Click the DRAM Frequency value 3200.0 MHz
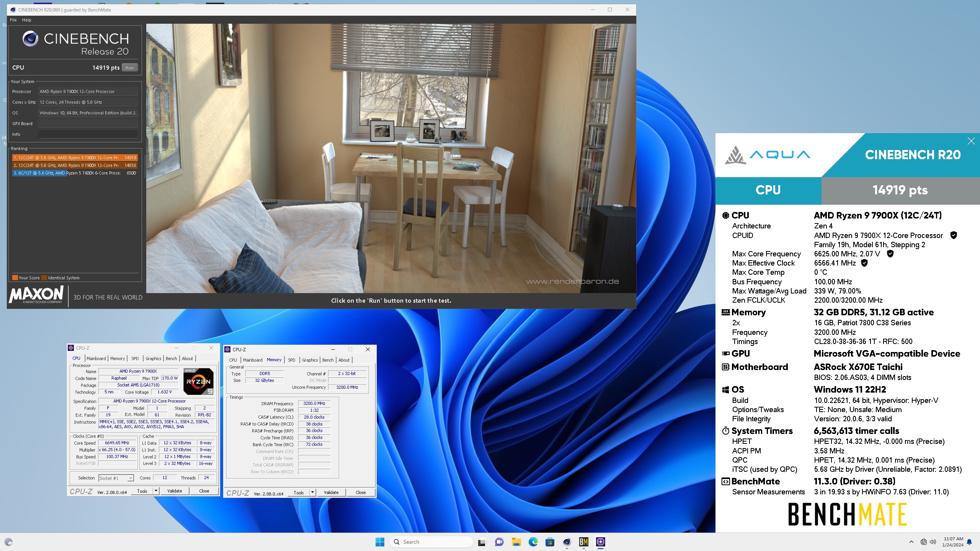The height and width of the screenshot is (551, 980). [x=314, y=403]
